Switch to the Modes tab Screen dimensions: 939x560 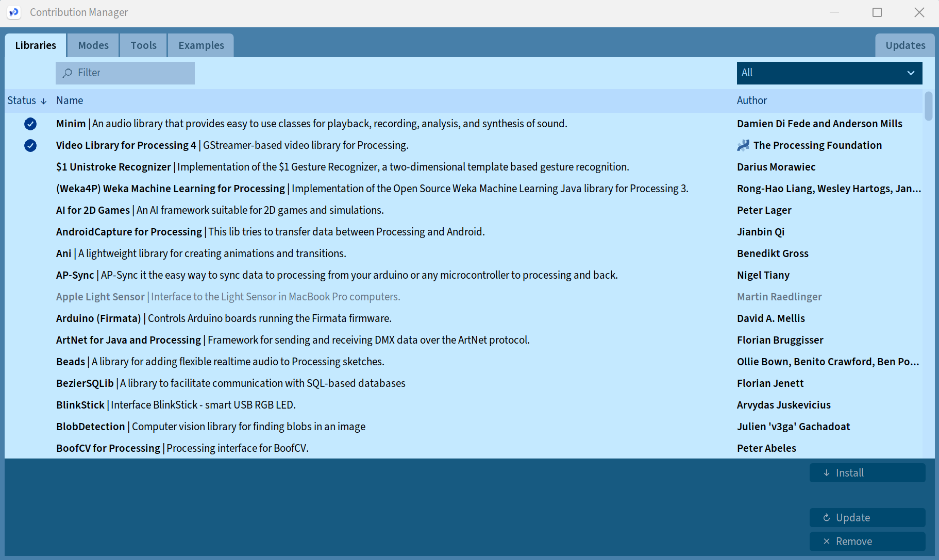[x=93, y=45]
